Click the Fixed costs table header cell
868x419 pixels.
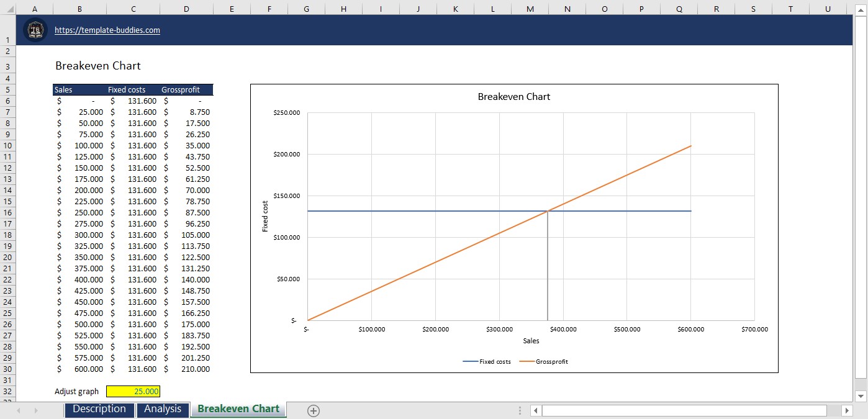[133, 89]
